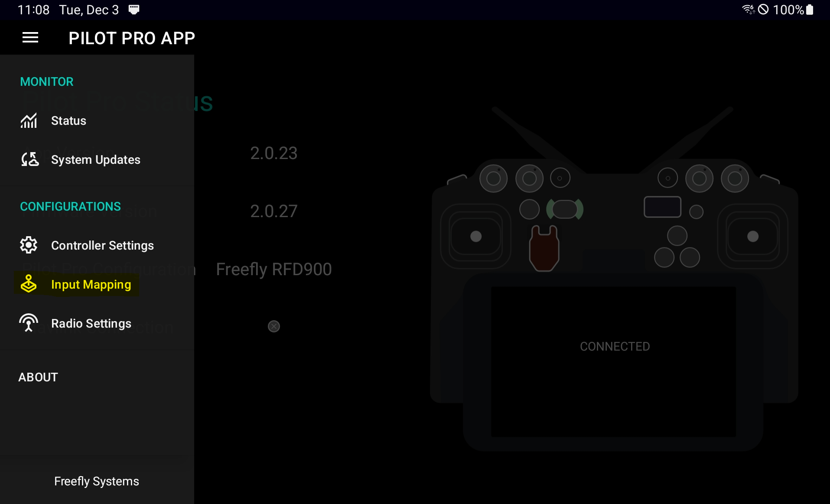830x504 pixels.
Task: Click the Radio Settings antenna icon
Action: point(29,323)
